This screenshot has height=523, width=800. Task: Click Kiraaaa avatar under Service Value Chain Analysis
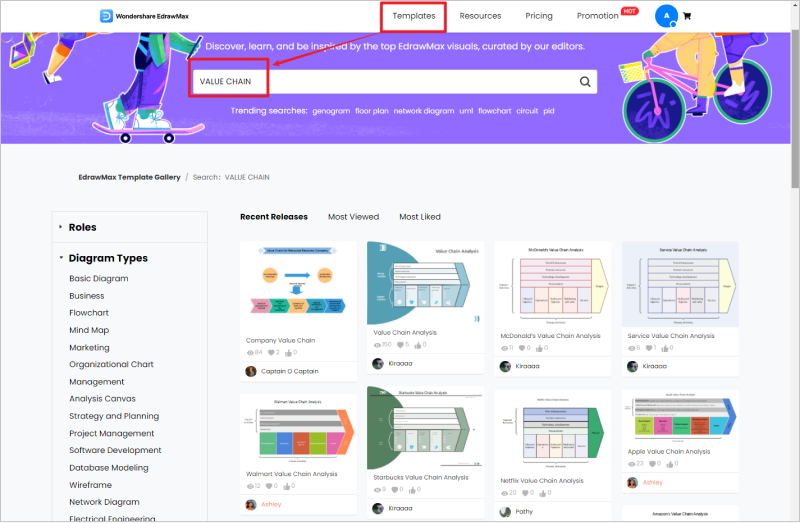(632, 366)
